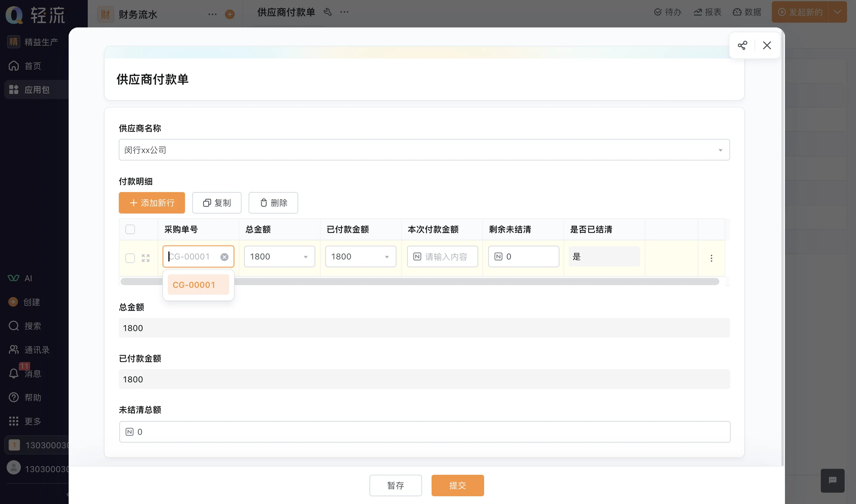Open the 总金额 dropdown in the table row
Image resolution: width=856 pixels, height=504 pixels.
(305, 257)
